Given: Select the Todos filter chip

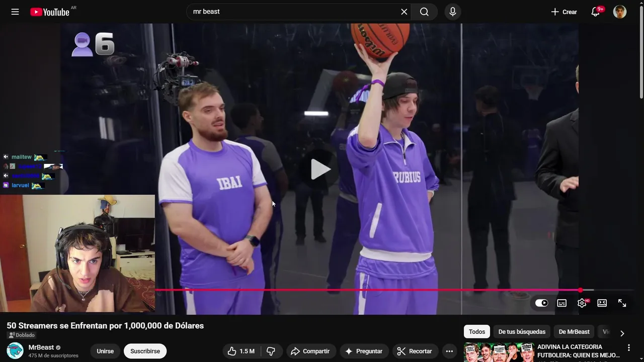Looking at the screenshot, I should (x=477, y=332).
